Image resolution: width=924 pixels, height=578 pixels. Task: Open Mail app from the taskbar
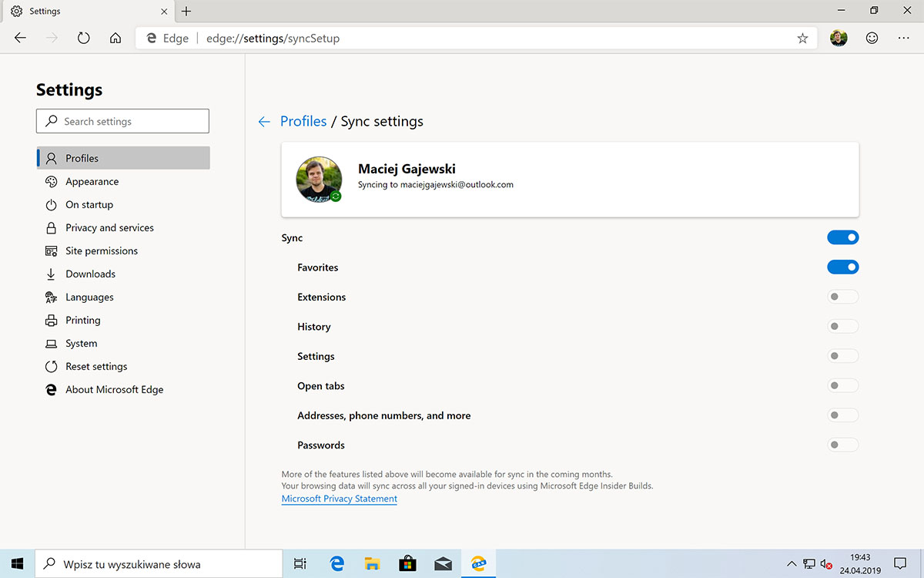coord(443,564)
